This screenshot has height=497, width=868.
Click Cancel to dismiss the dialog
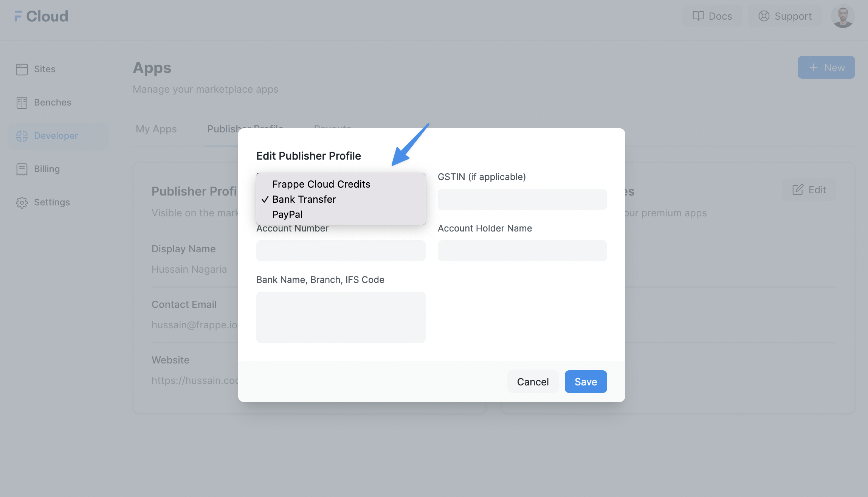pos(532,381)
